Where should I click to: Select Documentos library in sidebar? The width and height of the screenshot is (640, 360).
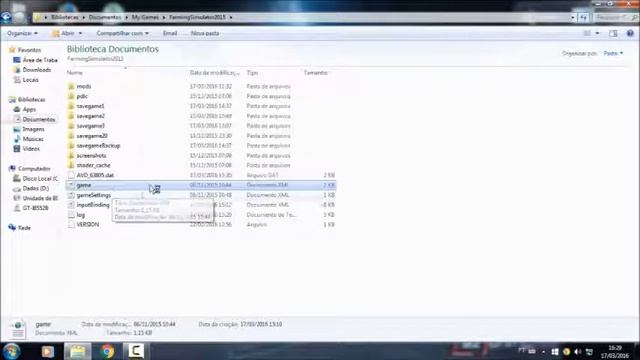point(39,119)
